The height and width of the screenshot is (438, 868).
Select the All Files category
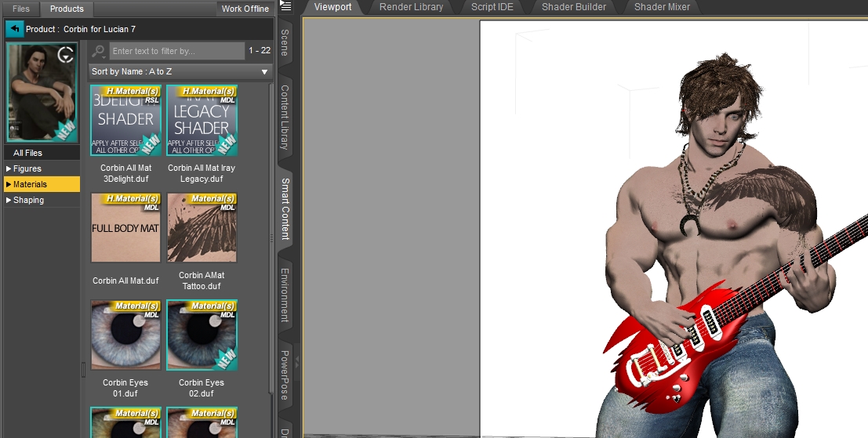(42, 153)
